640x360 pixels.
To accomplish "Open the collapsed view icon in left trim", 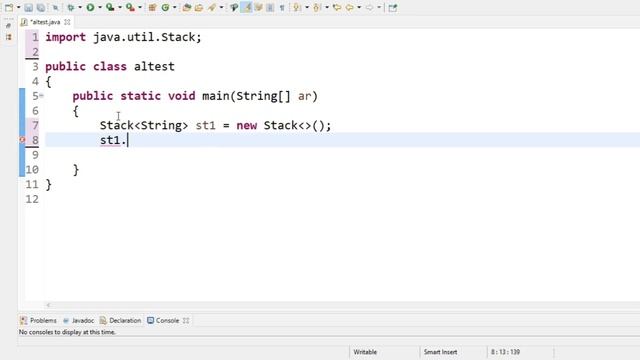I will [x=9, y=37].
